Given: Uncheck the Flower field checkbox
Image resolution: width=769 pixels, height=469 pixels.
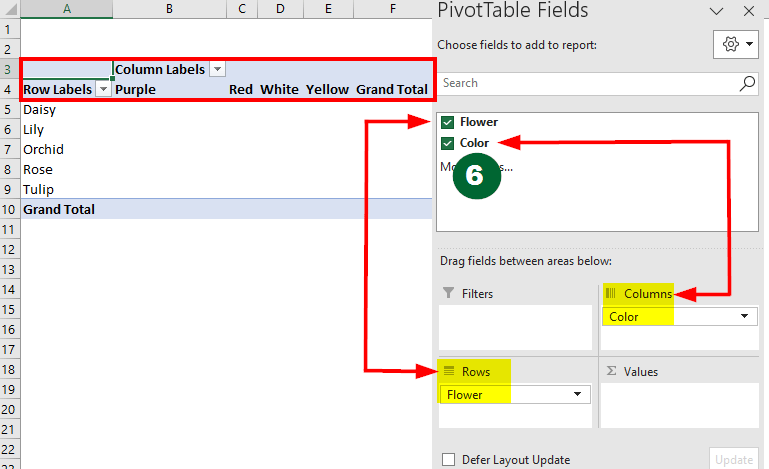Looking at the screenshot, I should pyautogui.click(x=447, y=122).
